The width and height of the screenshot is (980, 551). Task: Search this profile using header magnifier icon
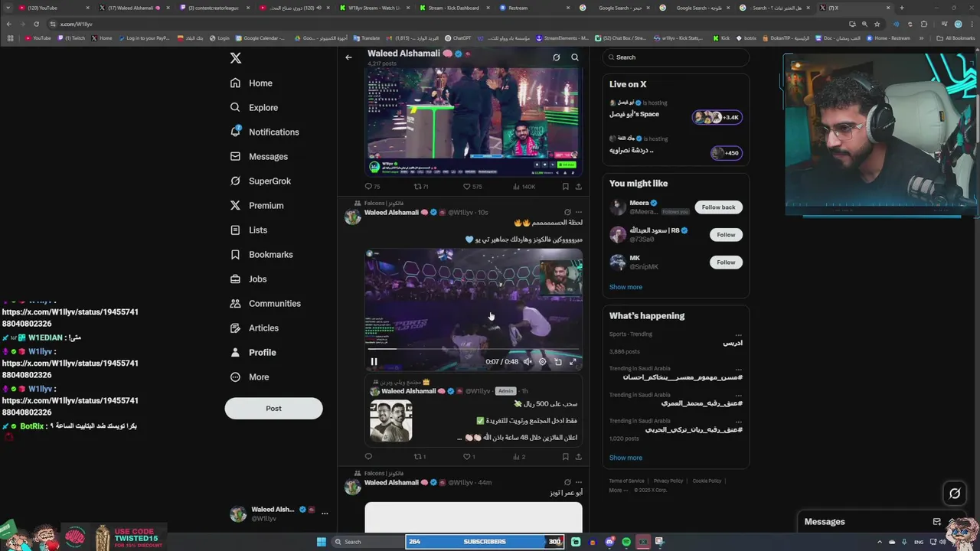pos(575,57)
